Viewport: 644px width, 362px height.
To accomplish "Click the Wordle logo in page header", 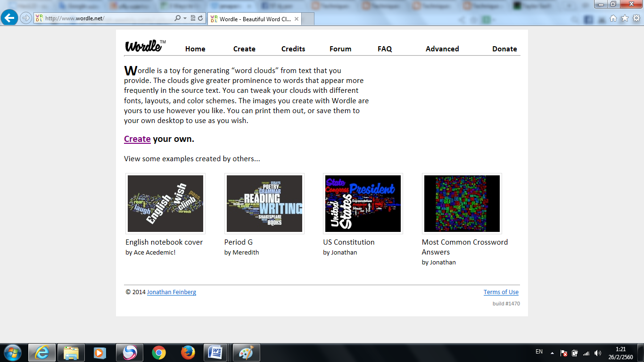I will (145, 46).
